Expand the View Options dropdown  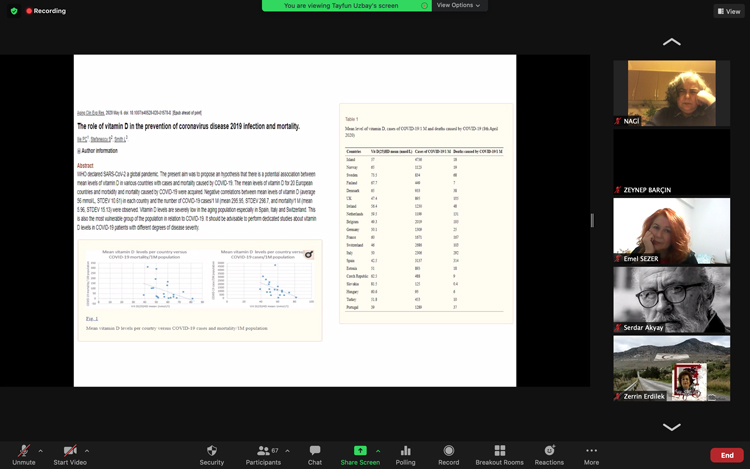pyautogui.click(x=458, y=6)
